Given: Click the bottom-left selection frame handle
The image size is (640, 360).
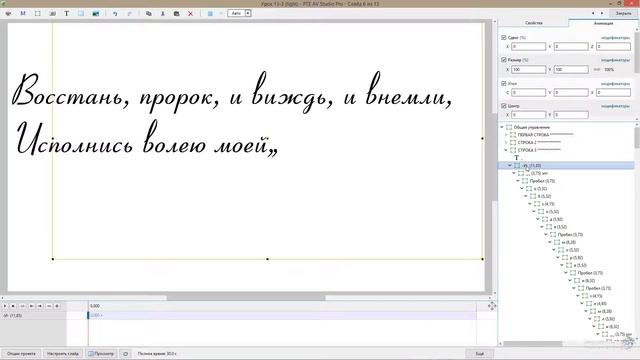Looking at the screenshot, I should pyautogui.click(x=53, y=259).
